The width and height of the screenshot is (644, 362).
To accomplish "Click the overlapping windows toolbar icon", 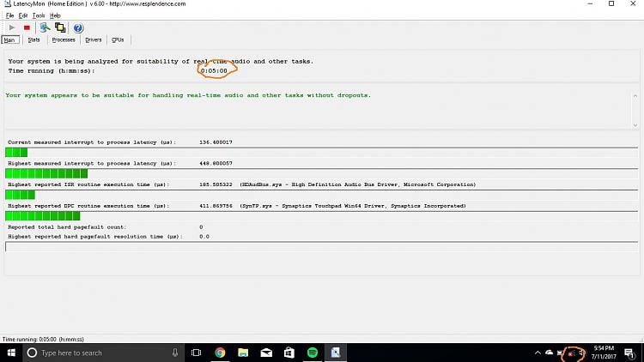I will (60, 27).
